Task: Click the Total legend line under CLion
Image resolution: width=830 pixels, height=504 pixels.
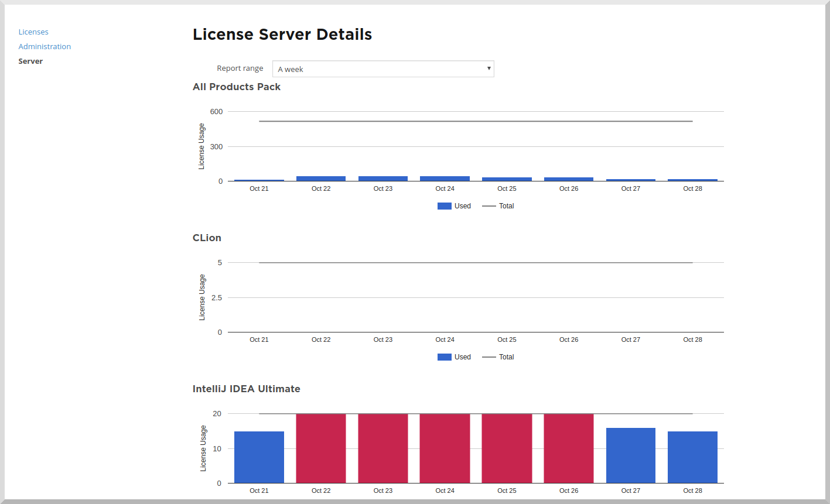Action: [x=489, y=357]
